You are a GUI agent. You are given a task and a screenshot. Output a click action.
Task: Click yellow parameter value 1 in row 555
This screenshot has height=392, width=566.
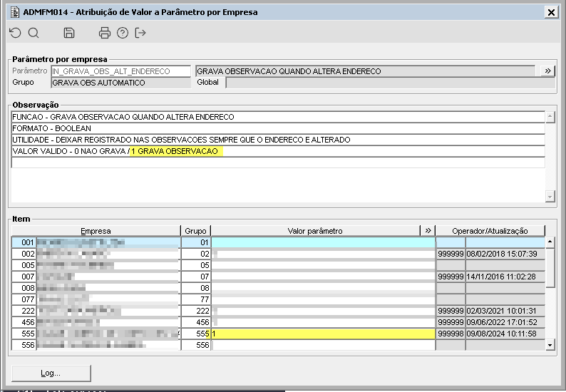[x=323, y=334]
